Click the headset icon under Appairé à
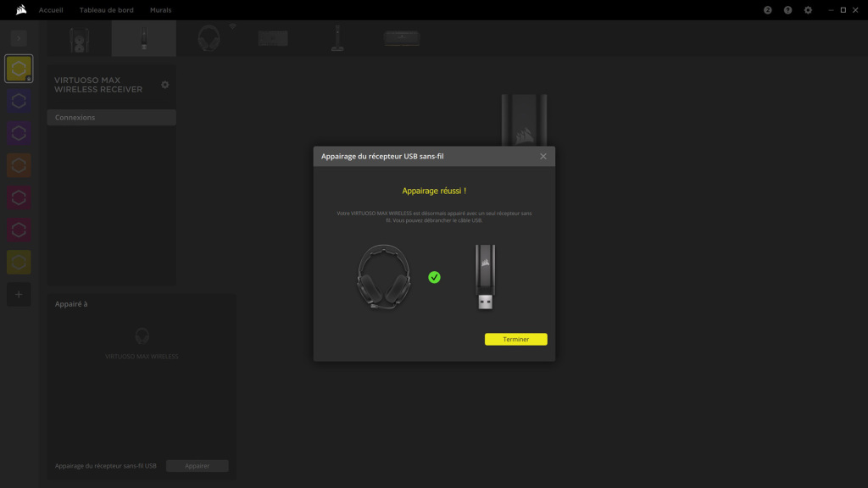 (x=142, y=335)
